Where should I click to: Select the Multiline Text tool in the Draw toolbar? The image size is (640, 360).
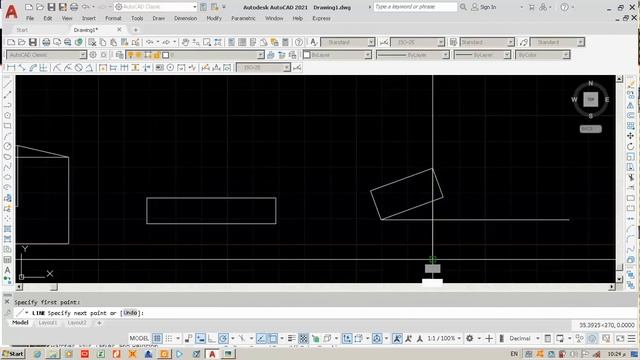pos(7,270)
